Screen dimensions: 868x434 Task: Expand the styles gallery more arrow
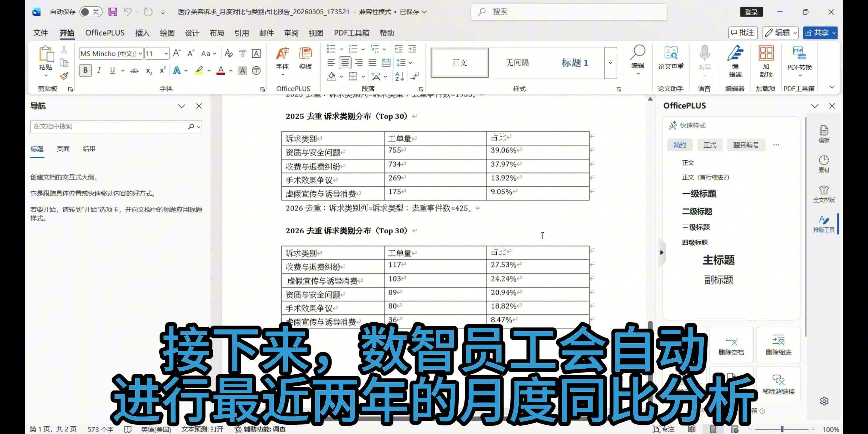610,63
